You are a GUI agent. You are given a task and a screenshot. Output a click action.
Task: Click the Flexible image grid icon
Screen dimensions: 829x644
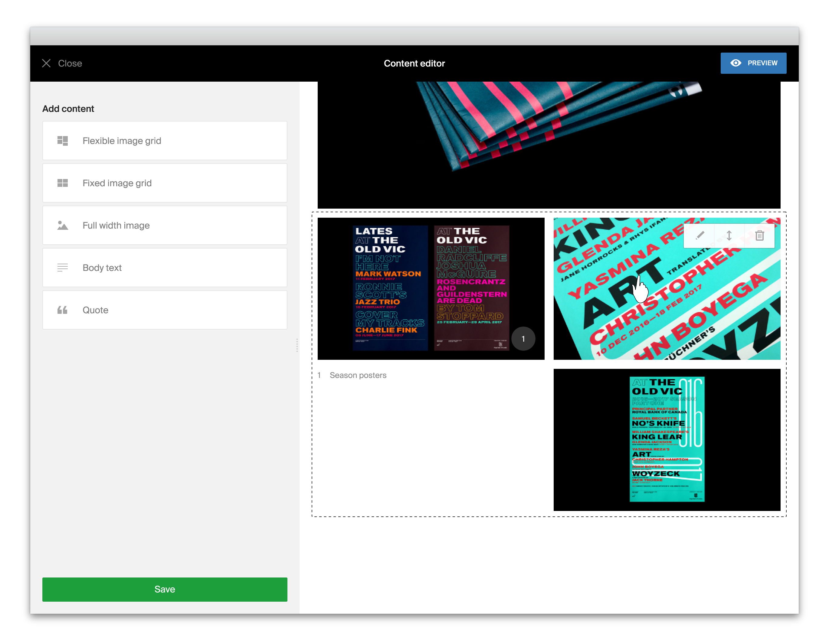click(x=63, y=141)
